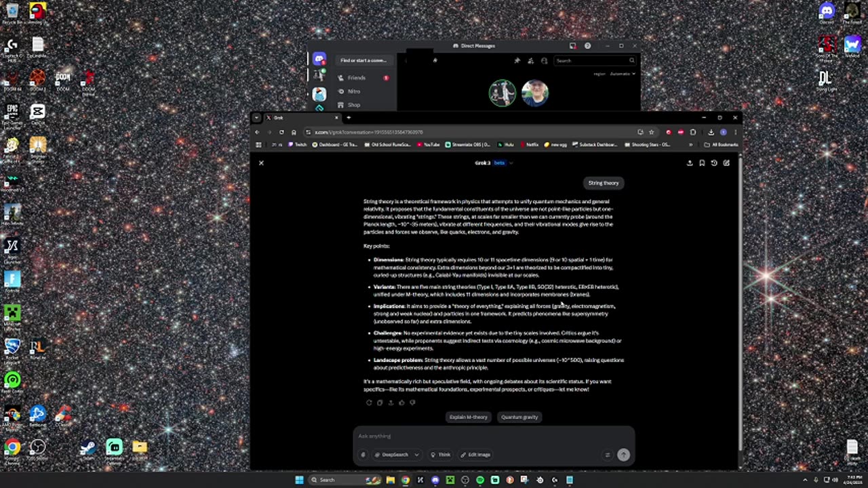This screenshot has width=868, height=488.
Task: Open Nitro in Discord sidebar
Action: [363, 91]
